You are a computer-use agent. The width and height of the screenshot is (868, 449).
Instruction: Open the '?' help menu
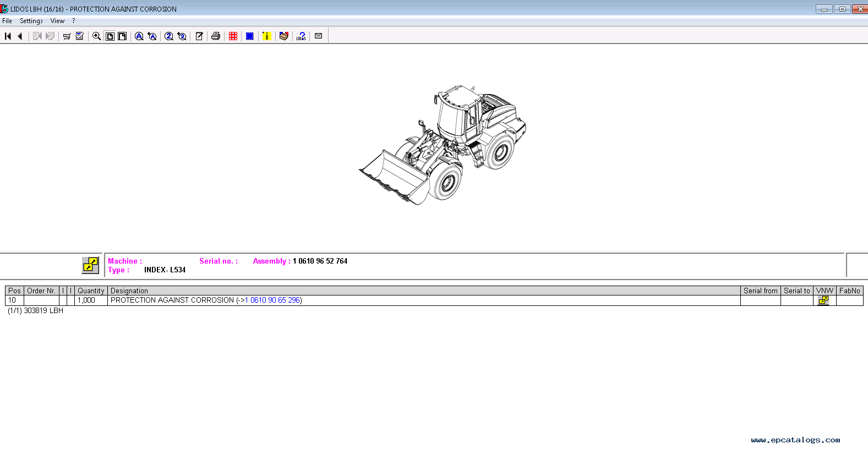pos(74,21)
